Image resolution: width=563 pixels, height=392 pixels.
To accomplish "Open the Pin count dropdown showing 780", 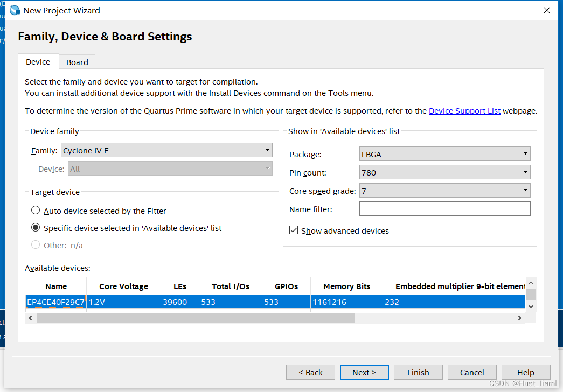I will point(444,172).
